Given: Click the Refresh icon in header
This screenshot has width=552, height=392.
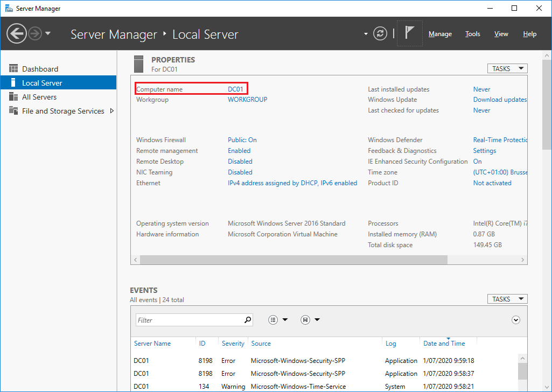Looking at the screenshot, I should 380,34.
